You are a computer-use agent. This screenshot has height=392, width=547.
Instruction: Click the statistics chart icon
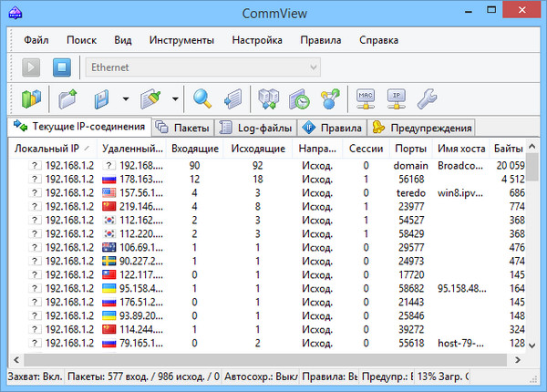click(x=32, y=98)
